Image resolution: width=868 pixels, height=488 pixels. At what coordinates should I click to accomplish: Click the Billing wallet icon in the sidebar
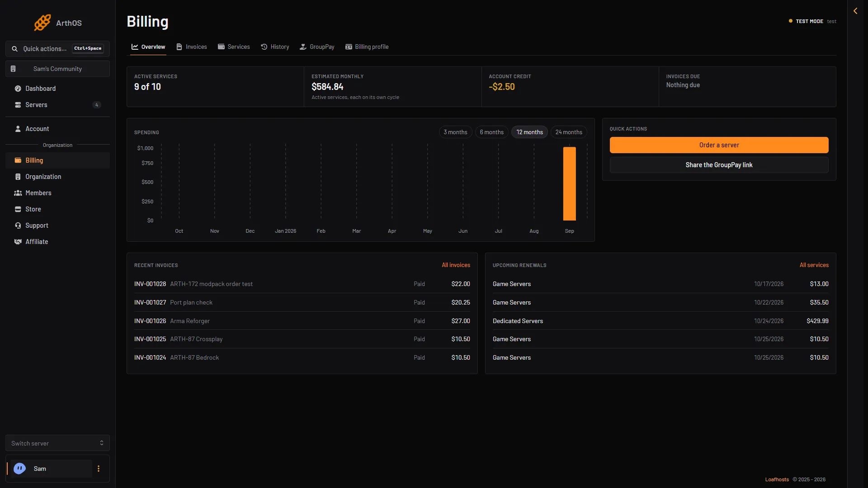[18, 160]
